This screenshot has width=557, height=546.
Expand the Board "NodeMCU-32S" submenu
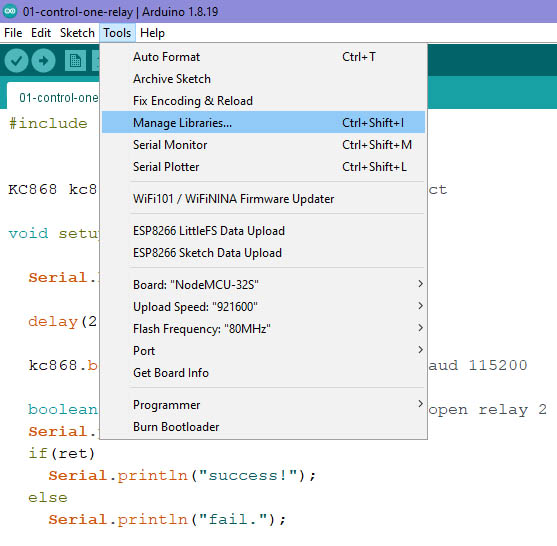263,285
